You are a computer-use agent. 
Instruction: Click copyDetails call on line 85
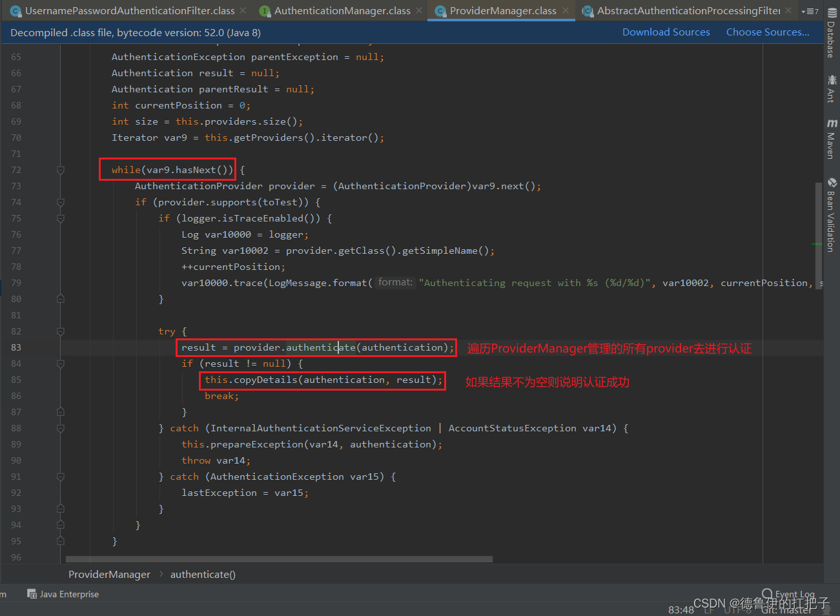click(265, 380)
